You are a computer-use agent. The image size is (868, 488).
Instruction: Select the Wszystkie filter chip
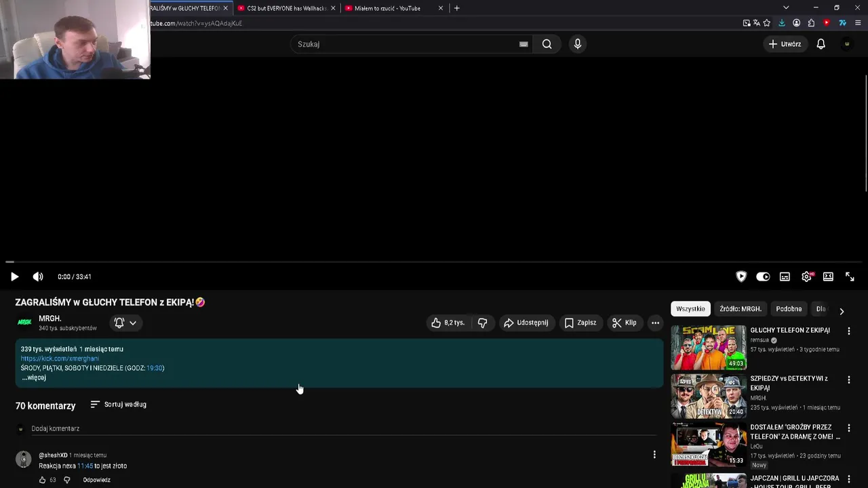690,309
